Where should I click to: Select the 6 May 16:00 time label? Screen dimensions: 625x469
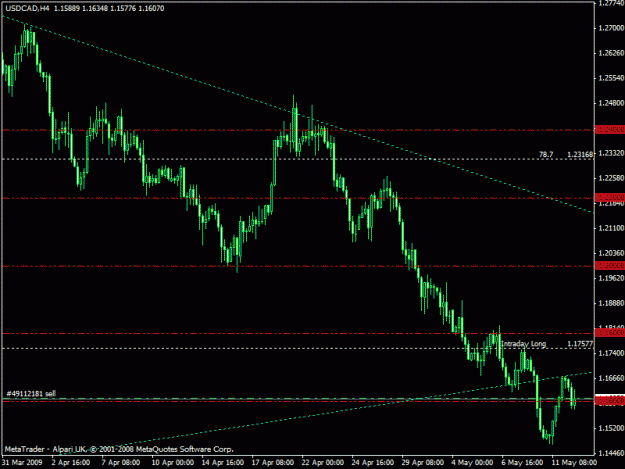522,463
